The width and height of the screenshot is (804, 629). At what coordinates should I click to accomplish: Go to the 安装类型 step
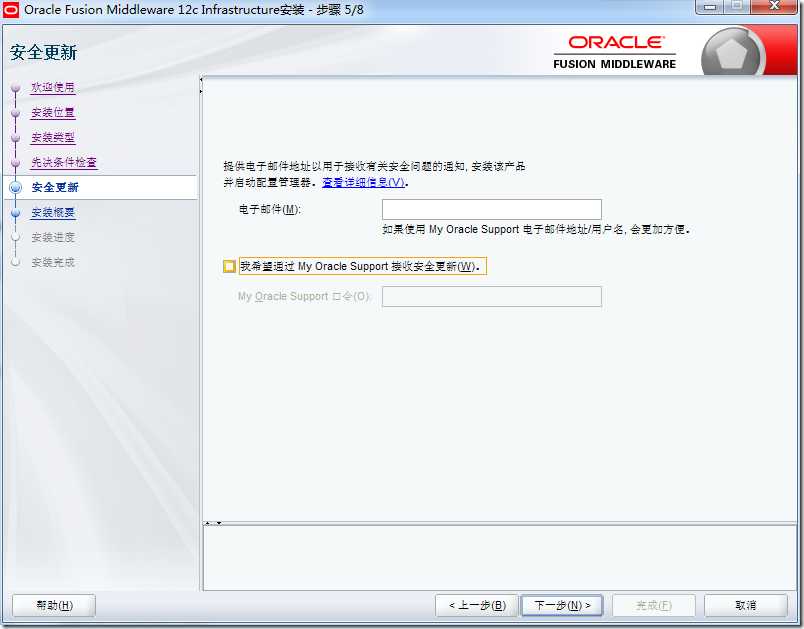53,137
